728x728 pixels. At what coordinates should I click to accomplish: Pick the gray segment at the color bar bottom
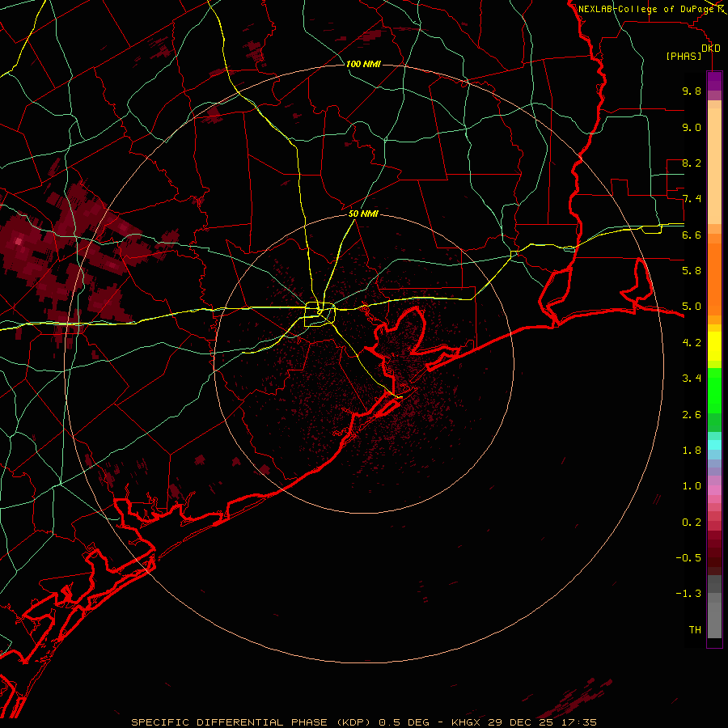point(714,617)
